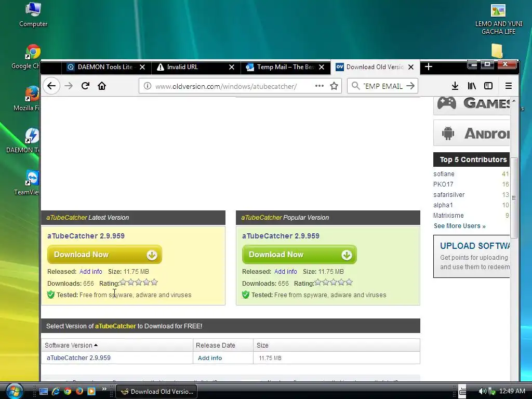Open the Computer desktop icon
The height and width of the screenshot is (399, 532).
click(33, 14)
